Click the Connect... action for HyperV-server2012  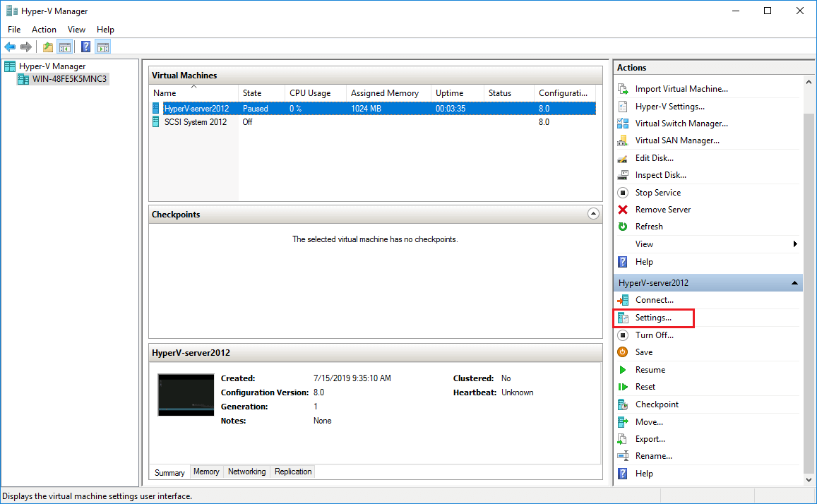[x=654, y=300]
